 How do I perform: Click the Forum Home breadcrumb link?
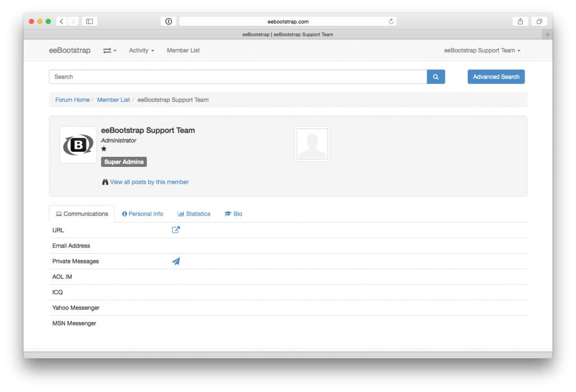pyautogui.click(x=72, y=100)
